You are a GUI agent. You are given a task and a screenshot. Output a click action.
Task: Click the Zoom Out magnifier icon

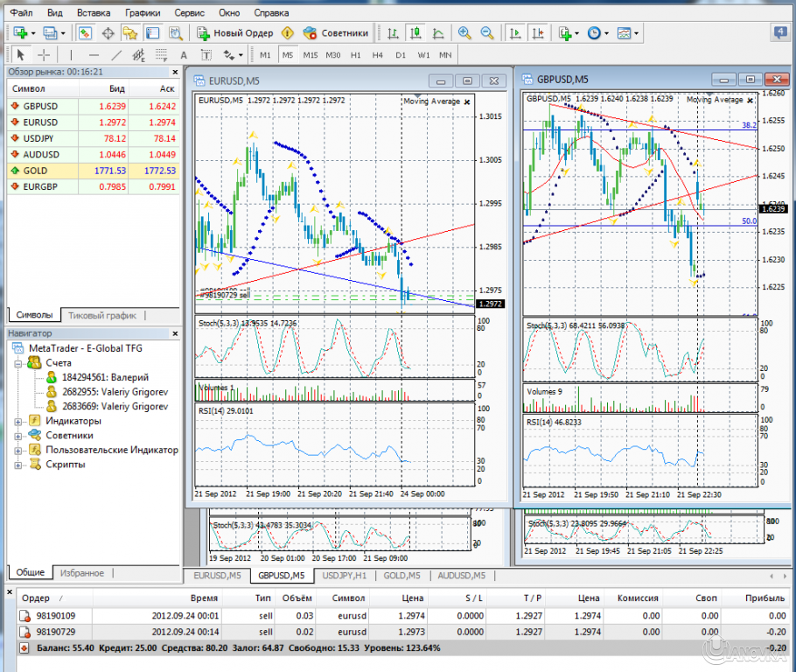(486, 32)
